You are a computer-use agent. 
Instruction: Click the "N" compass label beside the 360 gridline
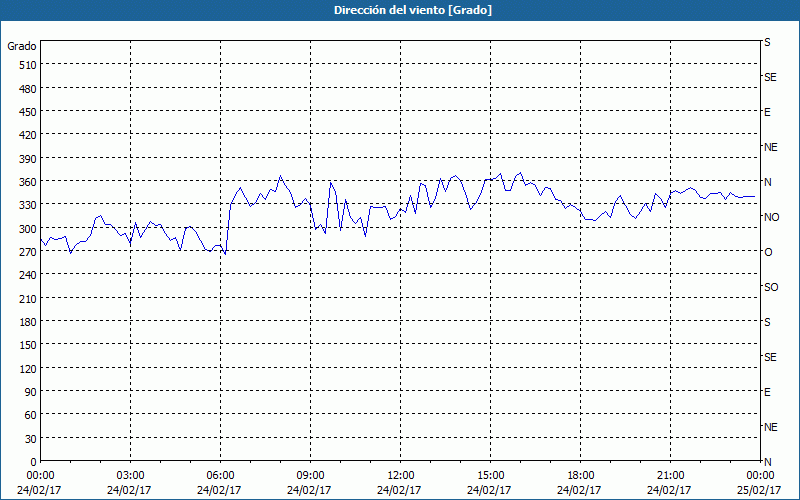(x=768, y=182)
